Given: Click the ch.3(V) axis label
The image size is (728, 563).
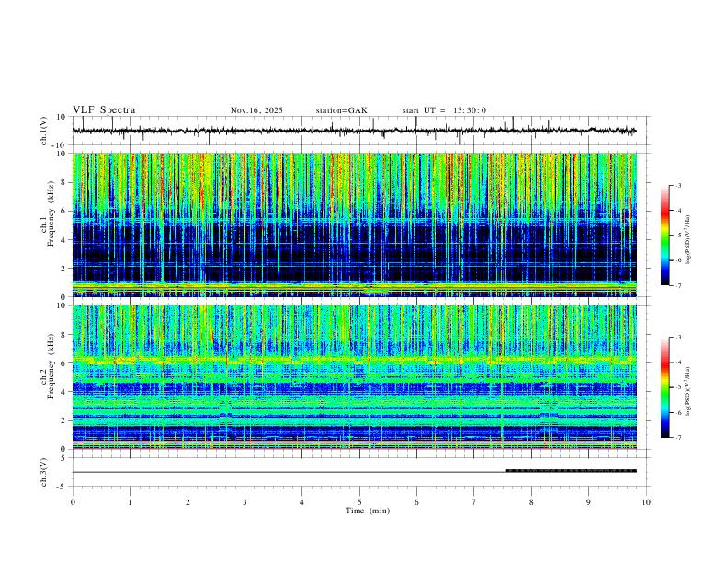Looking at the screenshot, I should point(44,472).
